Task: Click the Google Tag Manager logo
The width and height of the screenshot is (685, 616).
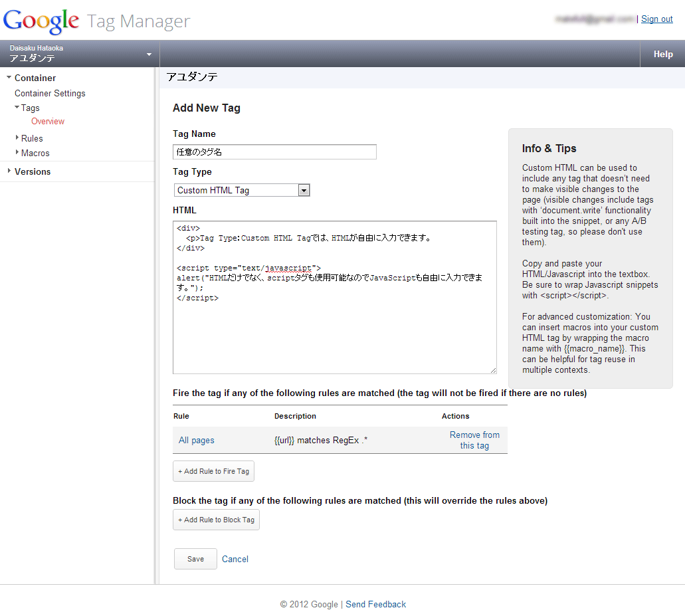Action: (96, 21)
